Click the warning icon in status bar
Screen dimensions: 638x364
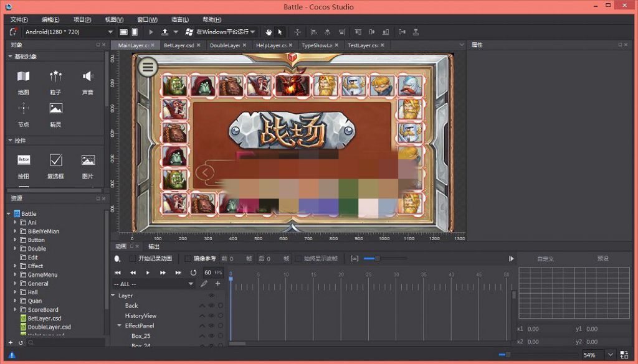(12, 355)
